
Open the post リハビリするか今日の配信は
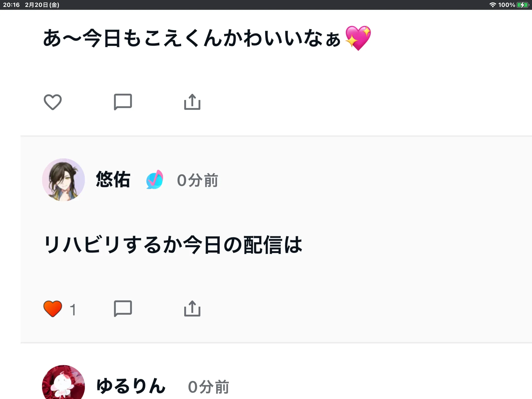[173, 245]
